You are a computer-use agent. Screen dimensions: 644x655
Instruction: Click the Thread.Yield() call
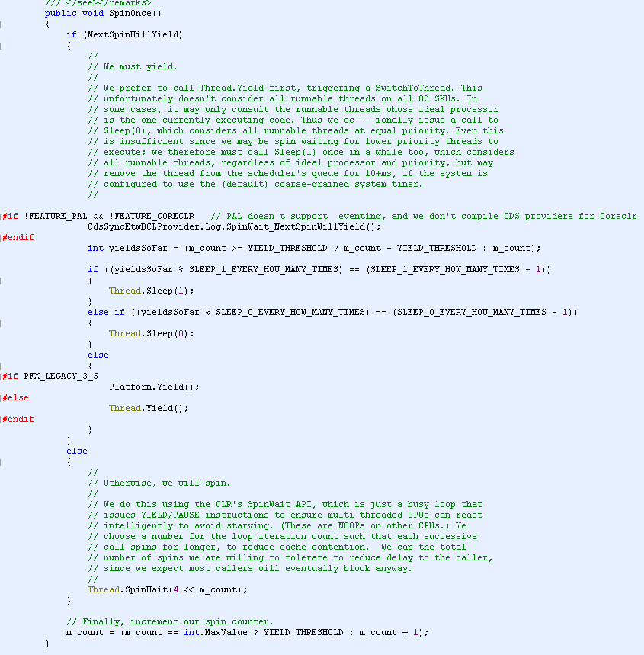149,408
